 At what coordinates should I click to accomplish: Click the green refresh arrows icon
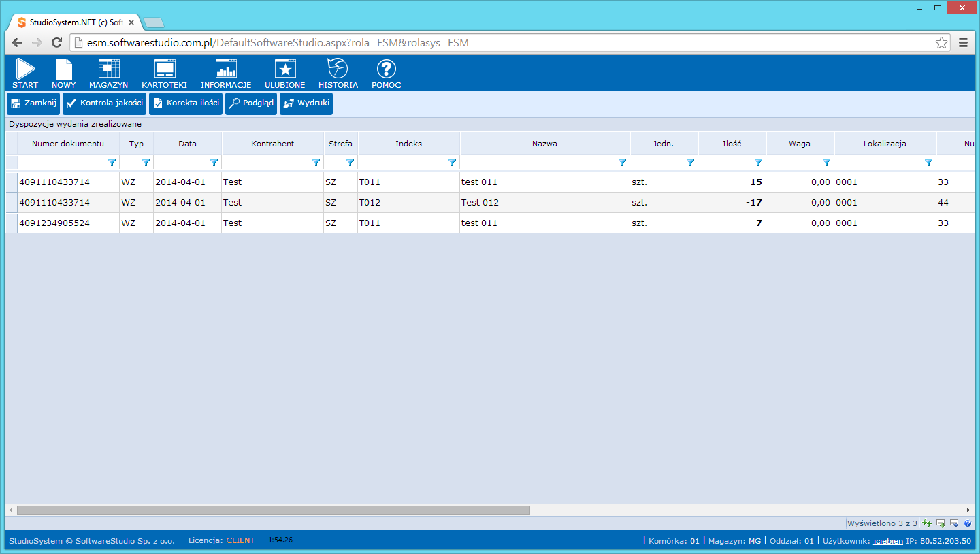pyautogui.click(x=927, y=523)
